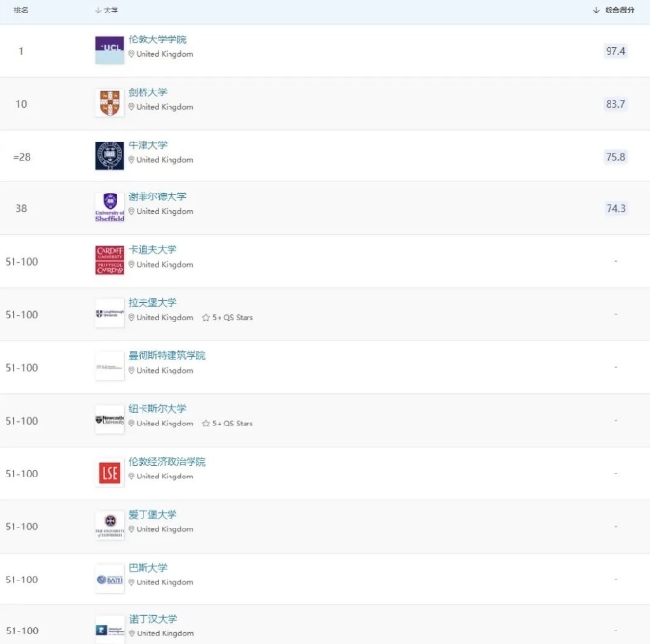Open the LSE red logo
The height and width of the screenshot is (644, 650).
pos(110,473)
